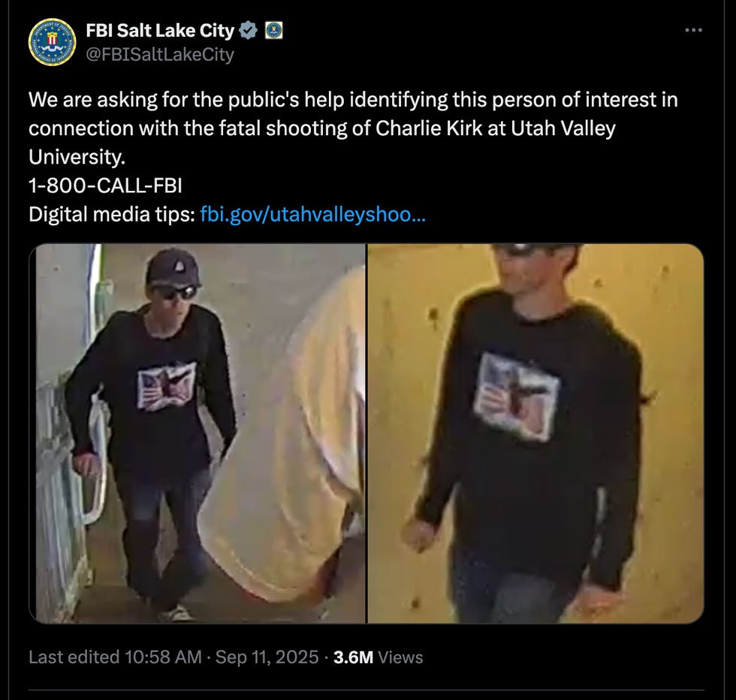736x700 pixels.
Task: Open the right close-up surveillance photo
Action: [535, 433]
